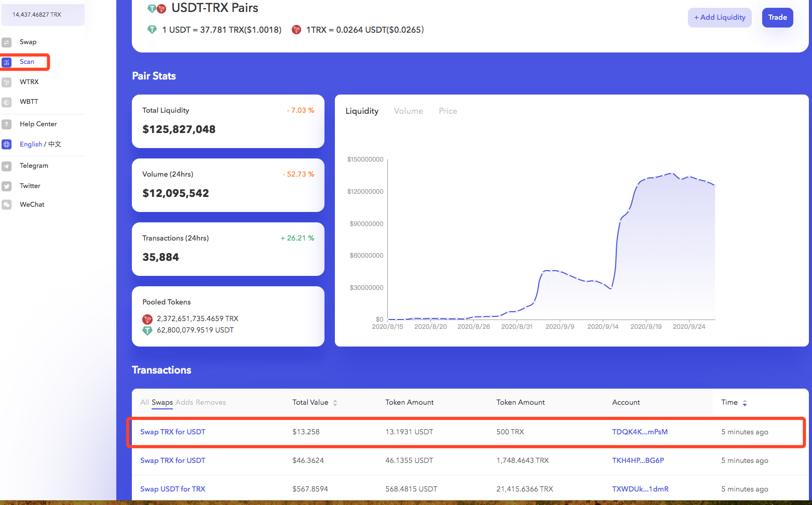Click the 21,415.6366 TRX token amount
Image resolution: width=812 pixels, height=505 pixels.
[525, 489]
